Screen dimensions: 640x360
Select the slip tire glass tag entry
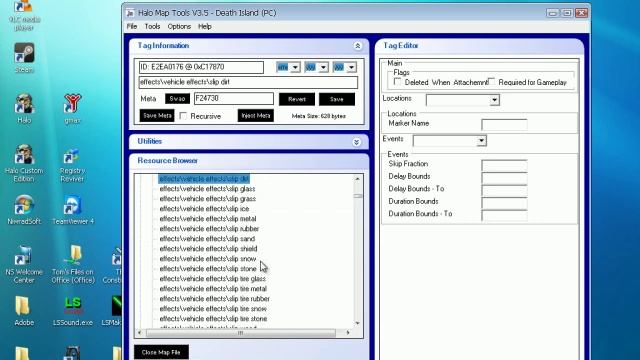click(x=213, y=279)
